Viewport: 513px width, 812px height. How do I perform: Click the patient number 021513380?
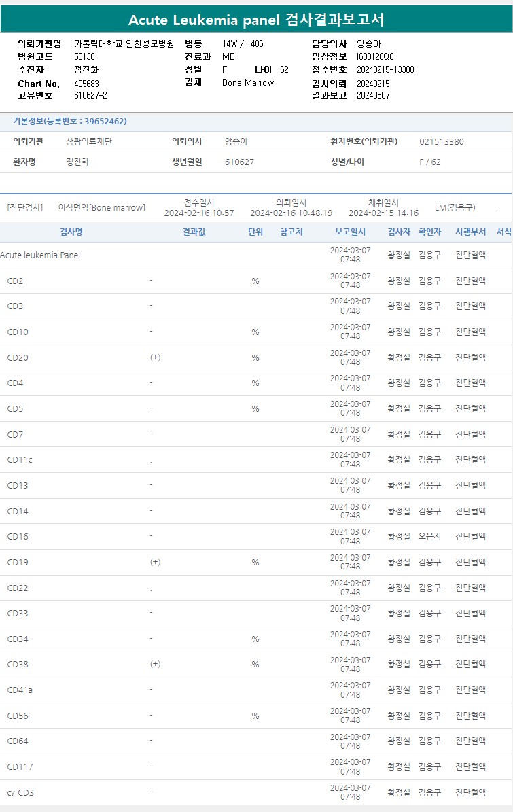442,142
